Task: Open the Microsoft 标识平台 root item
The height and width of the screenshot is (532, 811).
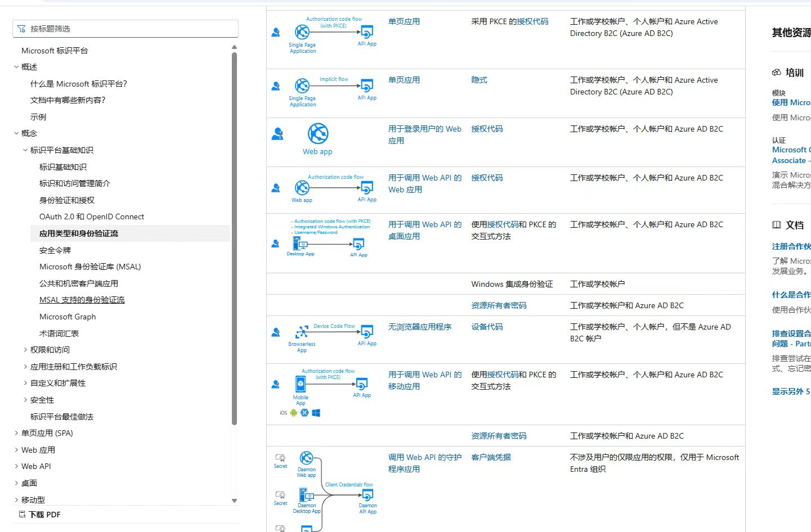Action: pos(55,51)
